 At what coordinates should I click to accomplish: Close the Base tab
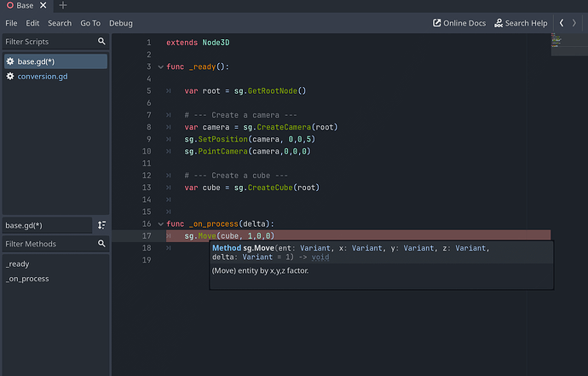pyautogui.click(x=43, y=5)
